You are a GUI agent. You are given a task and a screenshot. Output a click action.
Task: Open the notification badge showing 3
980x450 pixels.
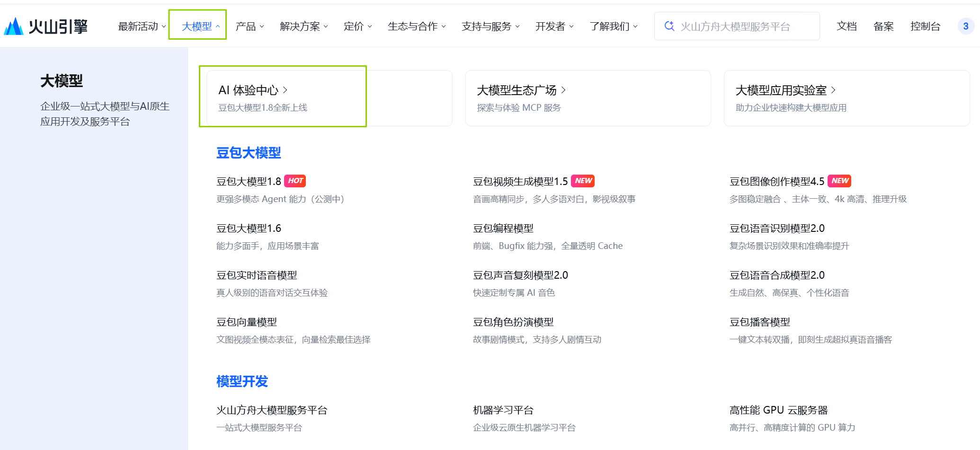pos(965,26)
